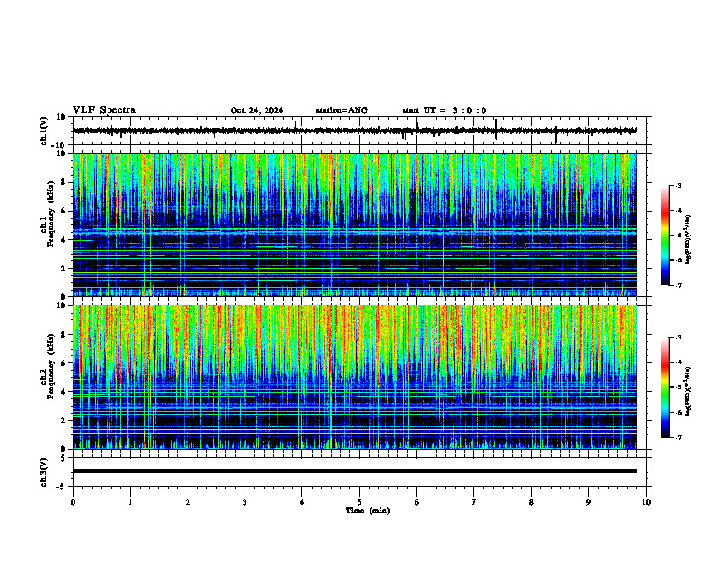Click the "2" tick on the time axis
This screenshot has height=563, width=728.
pos(188,502)
